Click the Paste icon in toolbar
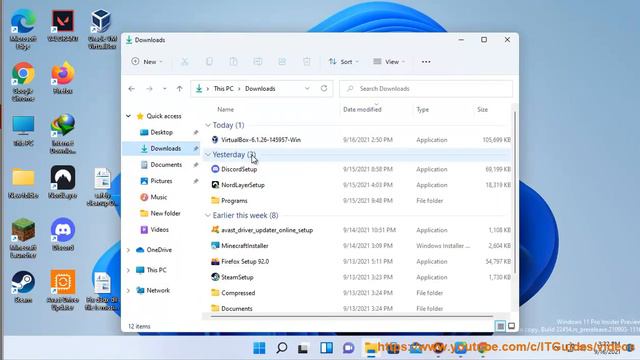 coord(233,62)
